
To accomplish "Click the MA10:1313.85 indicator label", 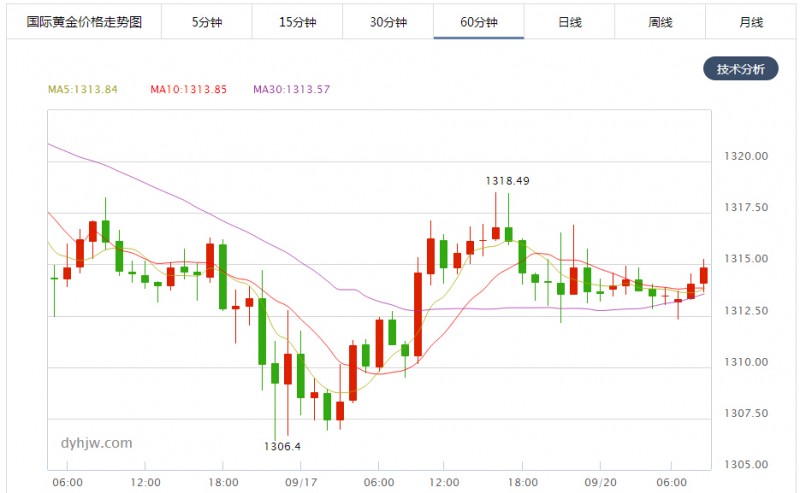I will point(188,89).
